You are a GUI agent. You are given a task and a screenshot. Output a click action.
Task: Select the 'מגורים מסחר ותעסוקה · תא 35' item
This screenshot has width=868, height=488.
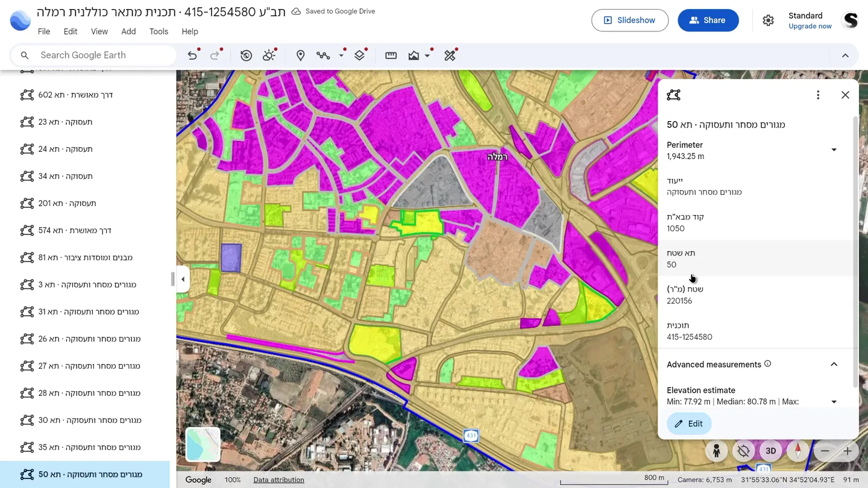(85, 448)
